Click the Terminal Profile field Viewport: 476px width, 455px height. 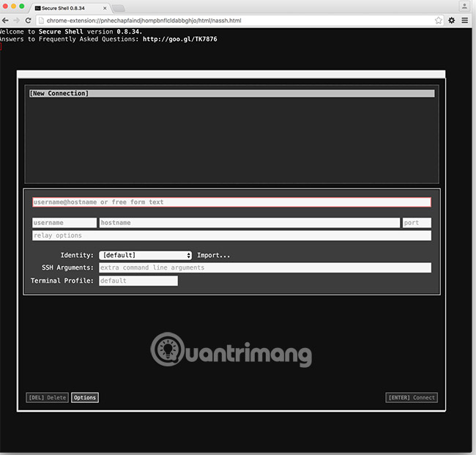click(x=138, y=281)
